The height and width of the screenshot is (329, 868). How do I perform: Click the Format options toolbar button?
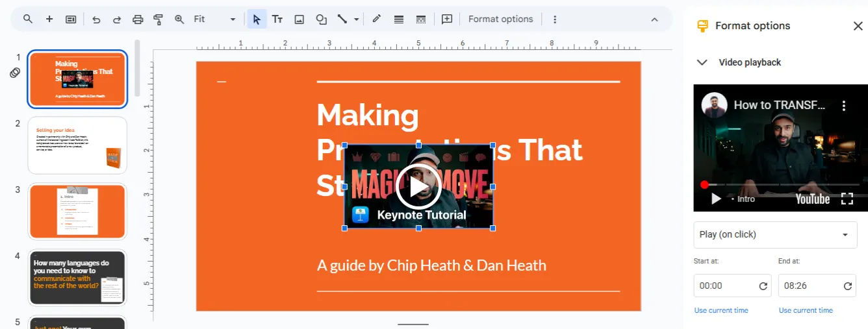501,19
